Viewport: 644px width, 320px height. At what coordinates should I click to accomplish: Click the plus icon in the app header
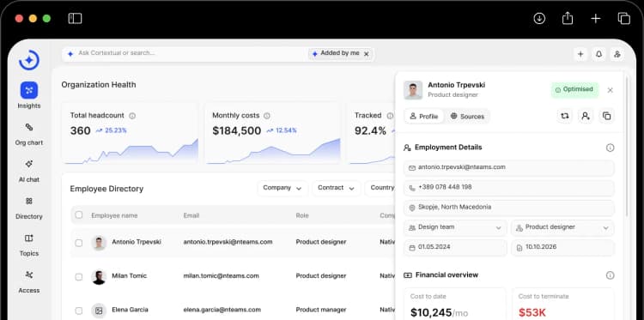click(x=580, y=54)
